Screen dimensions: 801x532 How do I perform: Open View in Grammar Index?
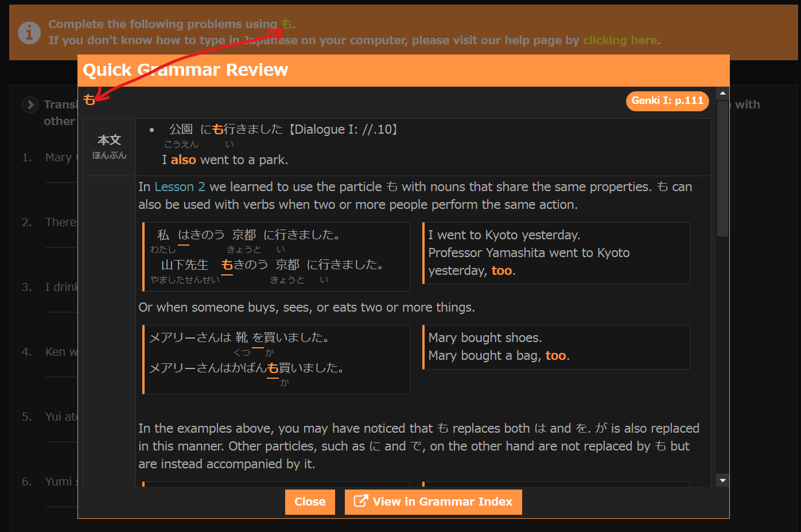tap(433, 502)
